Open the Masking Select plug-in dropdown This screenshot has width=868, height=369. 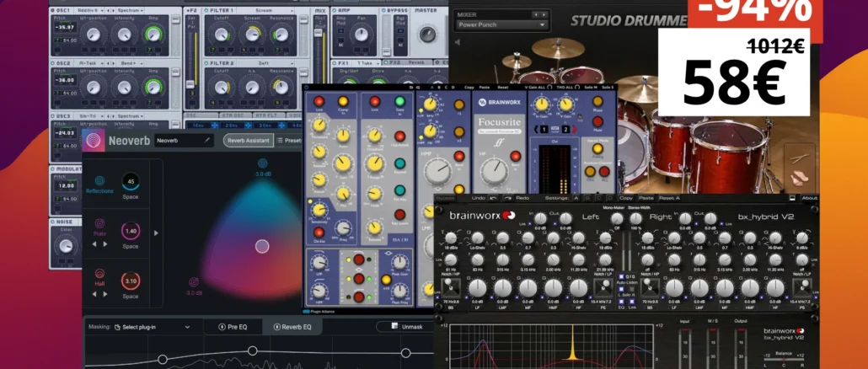click(x=152, y=327)
